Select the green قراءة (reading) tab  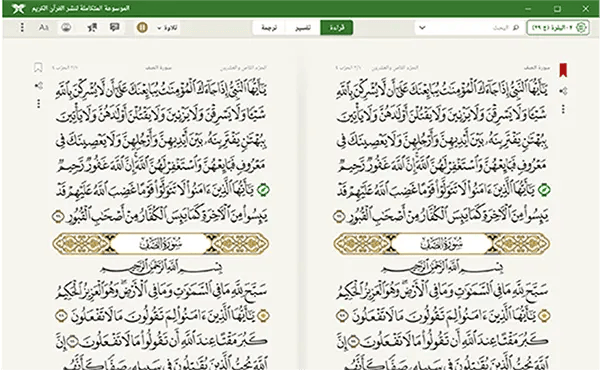[x=337, y=28]
